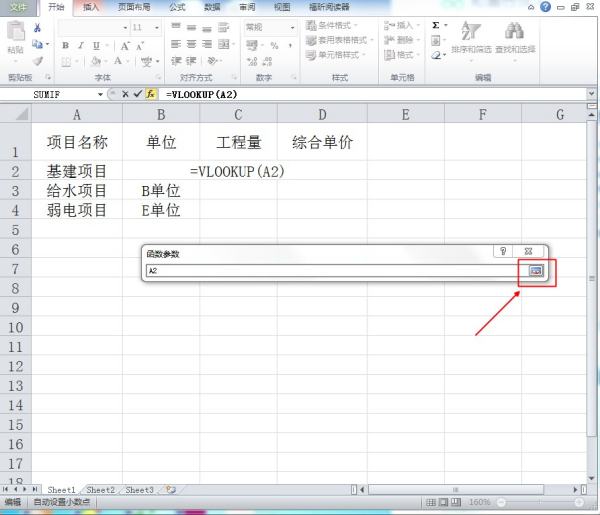Open Format as Table menu
Image resolution: width=600 pixels, height=515 pixels.
tap(340, 40)
